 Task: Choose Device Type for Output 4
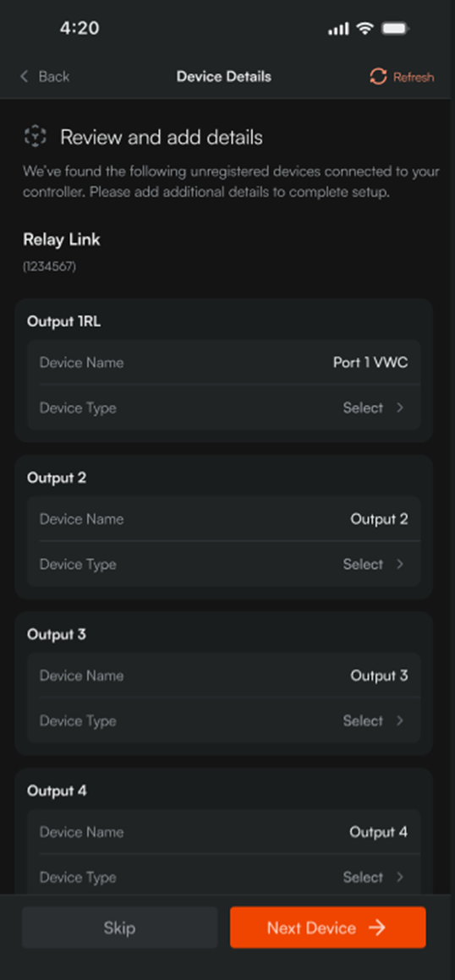coord(224,877)
